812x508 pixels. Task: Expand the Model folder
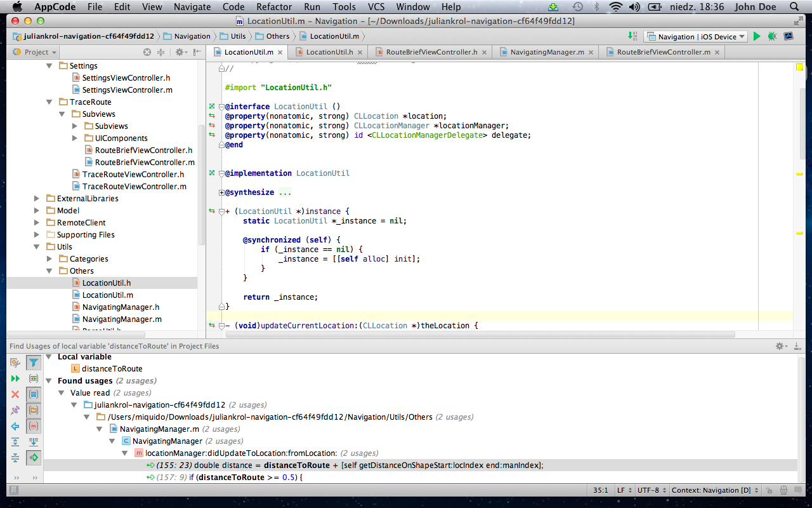pyautogui.click(x=37, y=210)
